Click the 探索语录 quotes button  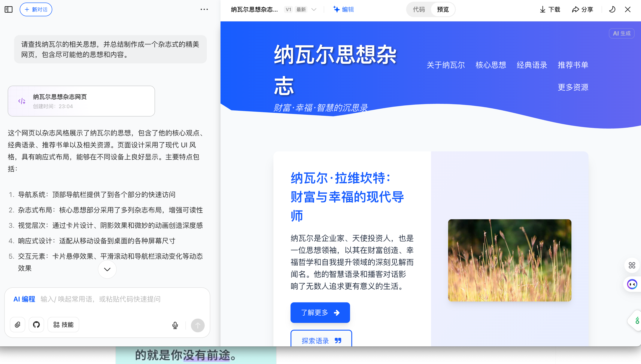click(x=321, y=339)
